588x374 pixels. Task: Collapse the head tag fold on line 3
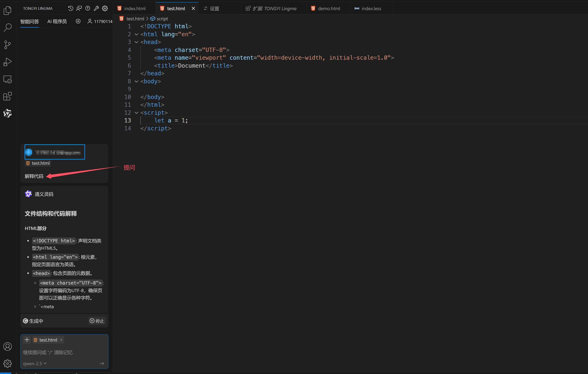point(137,42)
